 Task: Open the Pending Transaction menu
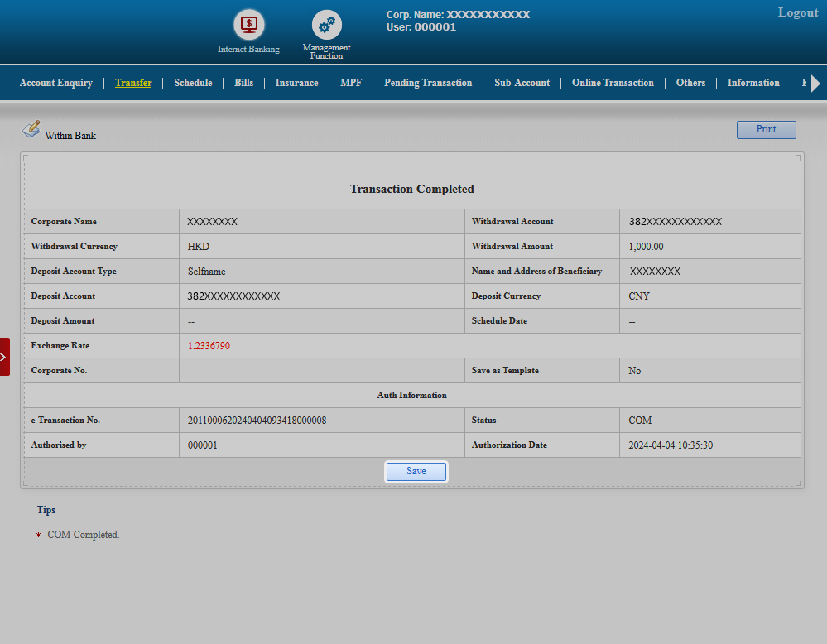(x=428, y=83)
